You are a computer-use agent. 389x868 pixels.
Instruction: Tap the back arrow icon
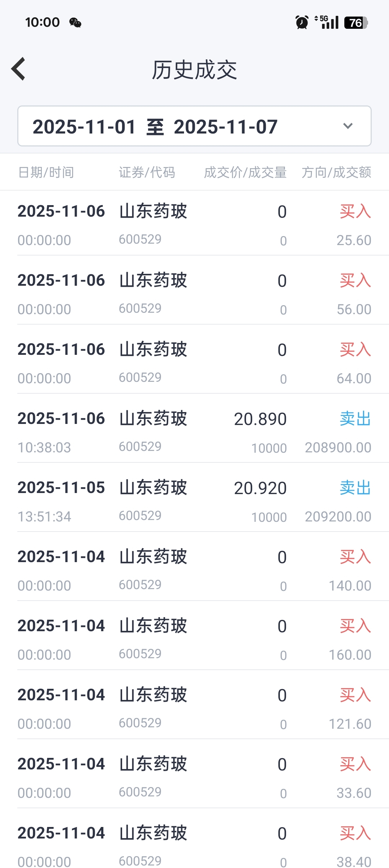click(x=19, y=69)
